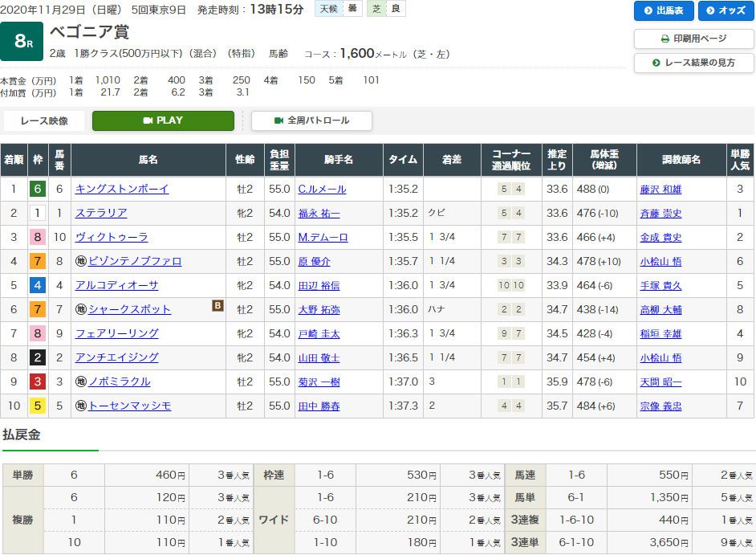Viewport: 756px width, 555px height.
Task: Select the レース映像 tab label
Action: (x=44, y=121)
